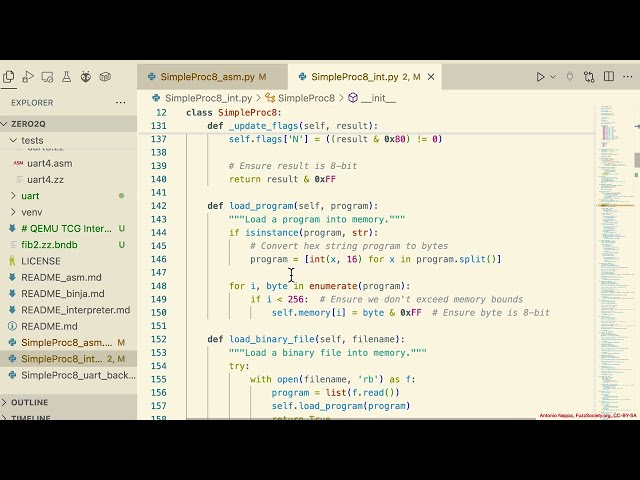Click line number 142 in gutter
The height and width of the screenshot is (480, 640).
click(158, 206)
